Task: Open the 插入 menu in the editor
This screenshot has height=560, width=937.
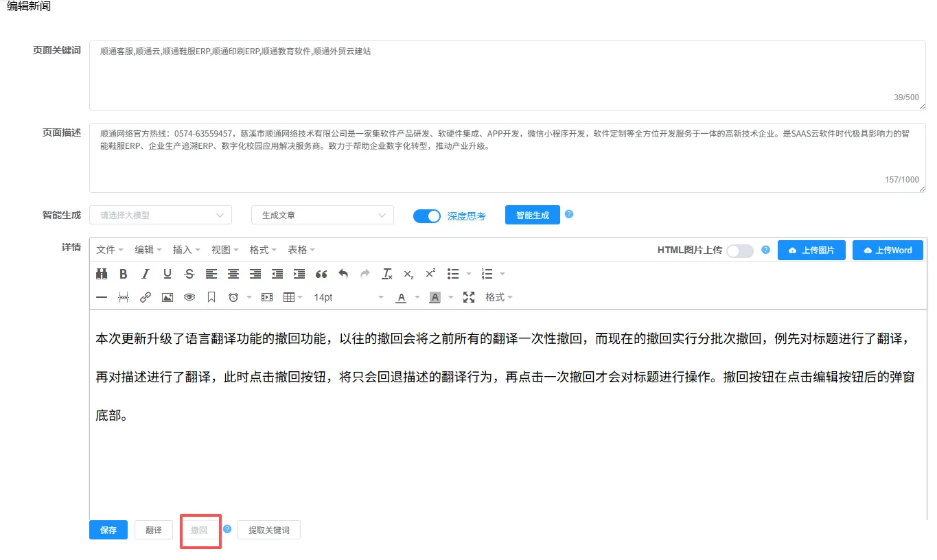Action: (x=186, y=250)
